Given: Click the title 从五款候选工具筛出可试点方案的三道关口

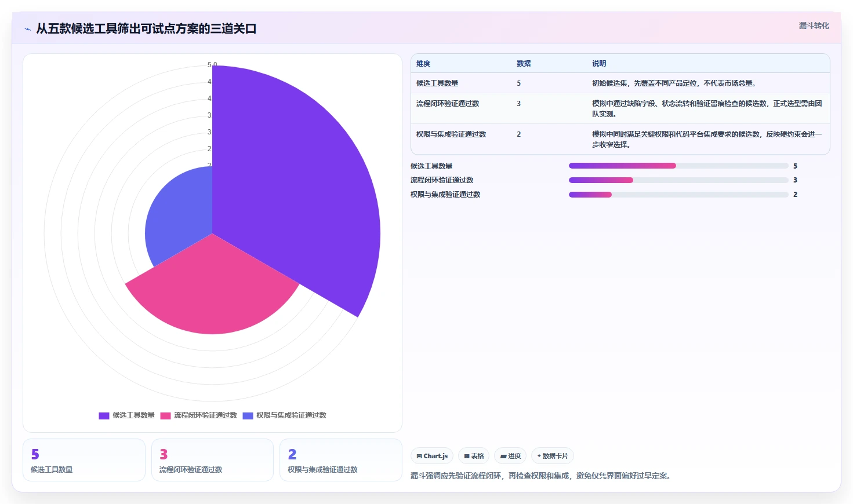Looking at the screenshot, I should pyautogui.click(x=146, y=29).
